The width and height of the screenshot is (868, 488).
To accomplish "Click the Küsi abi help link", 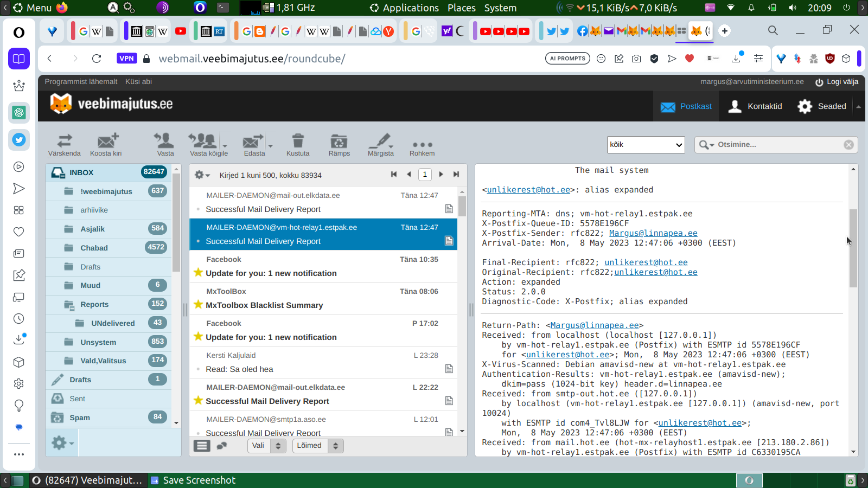I will pos(138,82).
